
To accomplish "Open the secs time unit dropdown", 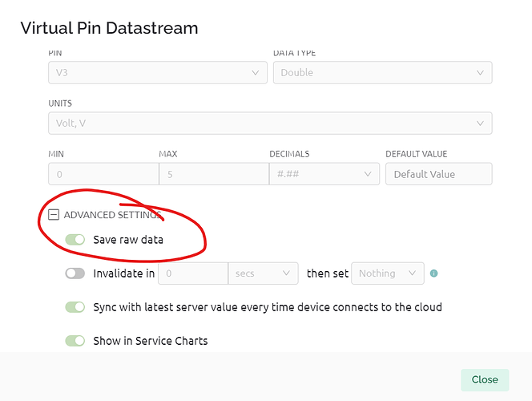I will pos(264,273).
